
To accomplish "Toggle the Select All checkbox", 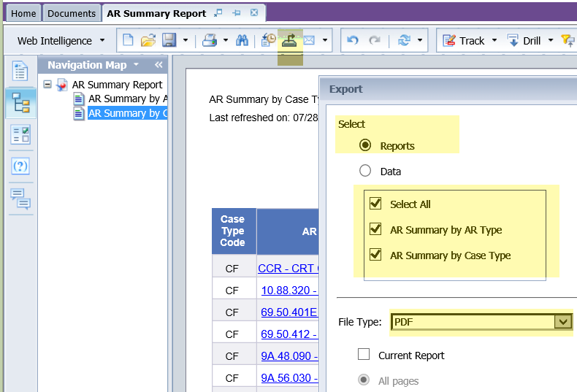I will [x=375, y=204].
